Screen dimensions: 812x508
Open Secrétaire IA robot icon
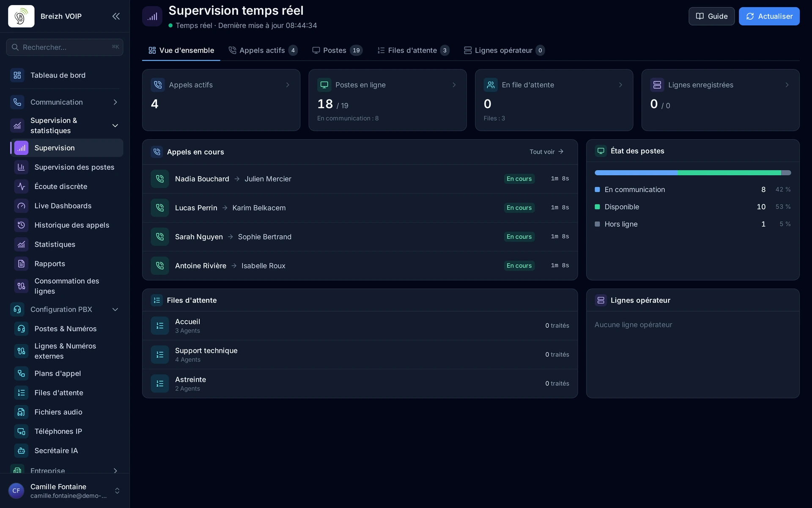click(x=21, y=450)
